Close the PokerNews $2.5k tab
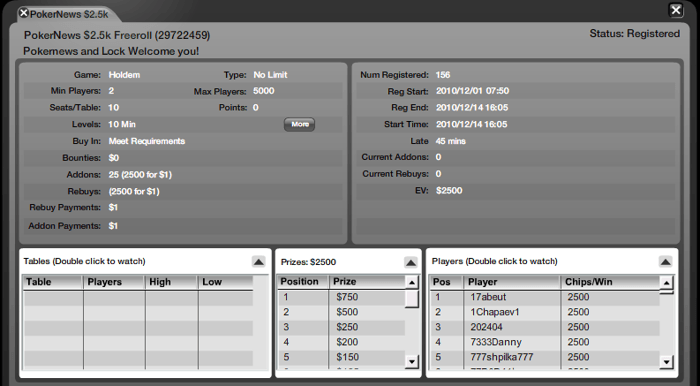 coord(24,13)
